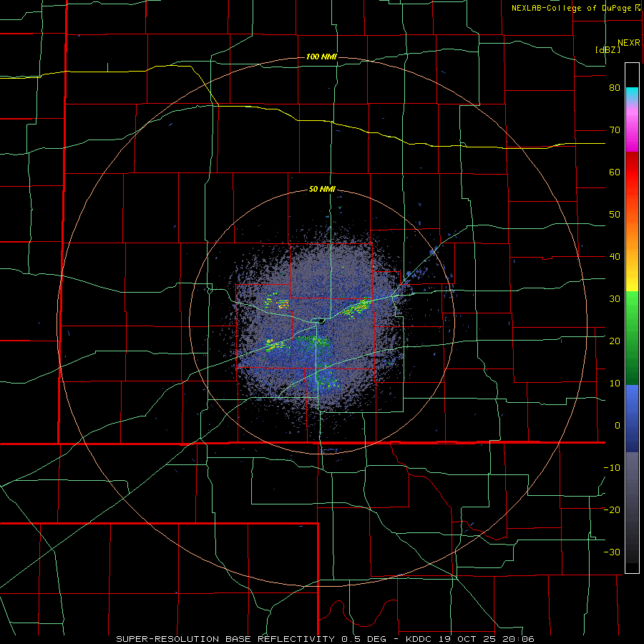
Task: Click the 80 value on dBZ scale
Action: pos(615,88)
